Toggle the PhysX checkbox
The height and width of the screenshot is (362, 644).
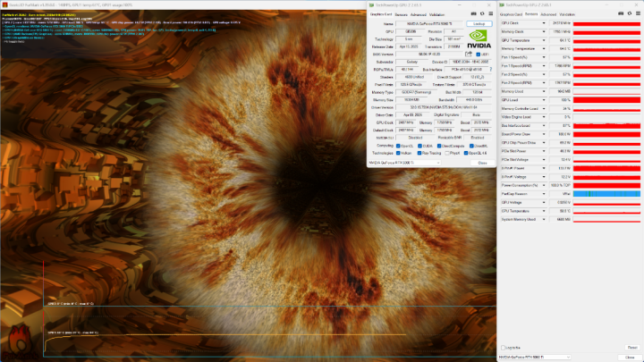[447, 153]
